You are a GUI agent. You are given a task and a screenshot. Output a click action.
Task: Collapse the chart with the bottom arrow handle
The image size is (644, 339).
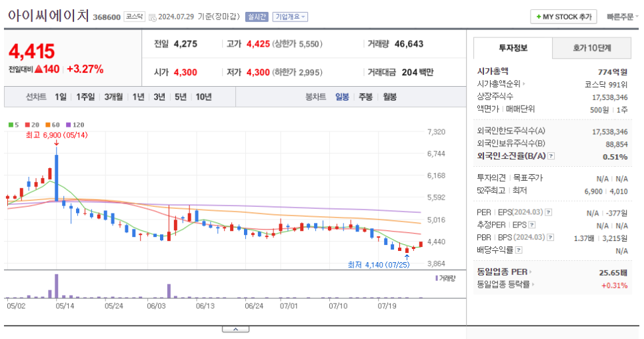[x=235, y=329]
